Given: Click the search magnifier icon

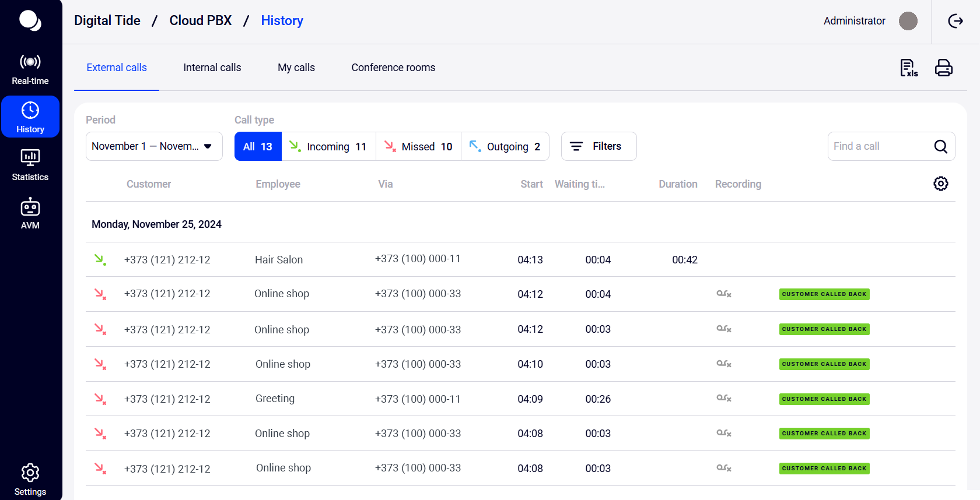Looking at the screenshot, I should pos(940,146).
